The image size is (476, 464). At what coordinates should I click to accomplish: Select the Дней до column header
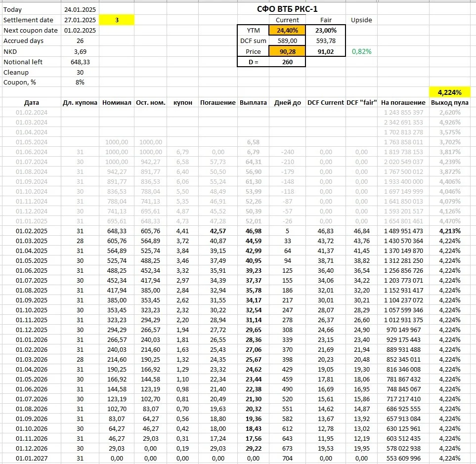[x=288, y=103]
